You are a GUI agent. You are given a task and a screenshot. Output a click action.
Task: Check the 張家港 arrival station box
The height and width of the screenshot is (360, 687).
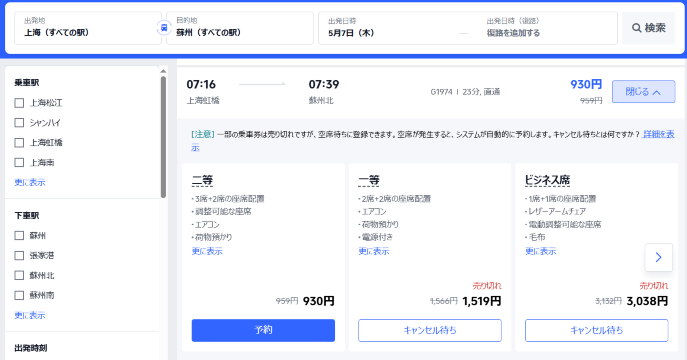tap(19, 255)
